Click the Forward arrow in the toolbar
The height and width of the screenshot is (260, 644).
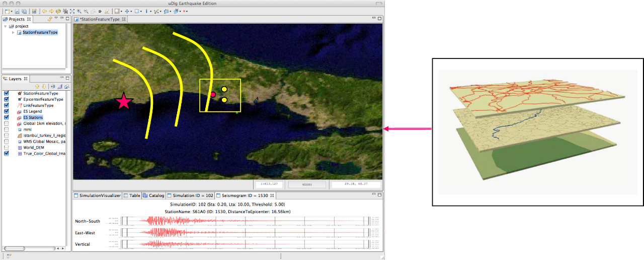[51, 11]
